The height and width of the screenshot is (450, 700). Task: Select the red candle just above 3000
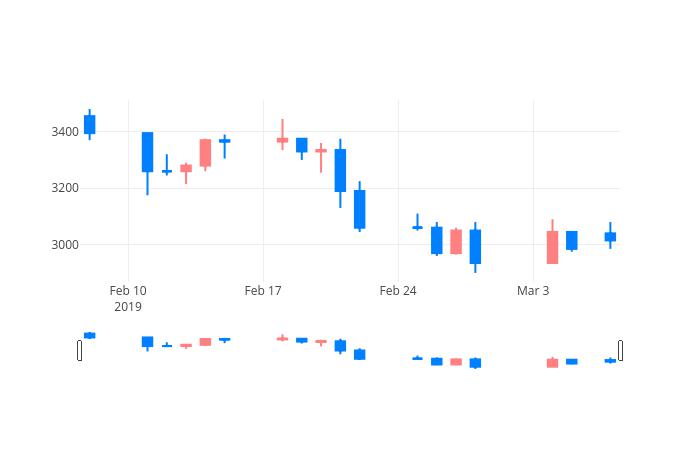(x=456, y=242)
